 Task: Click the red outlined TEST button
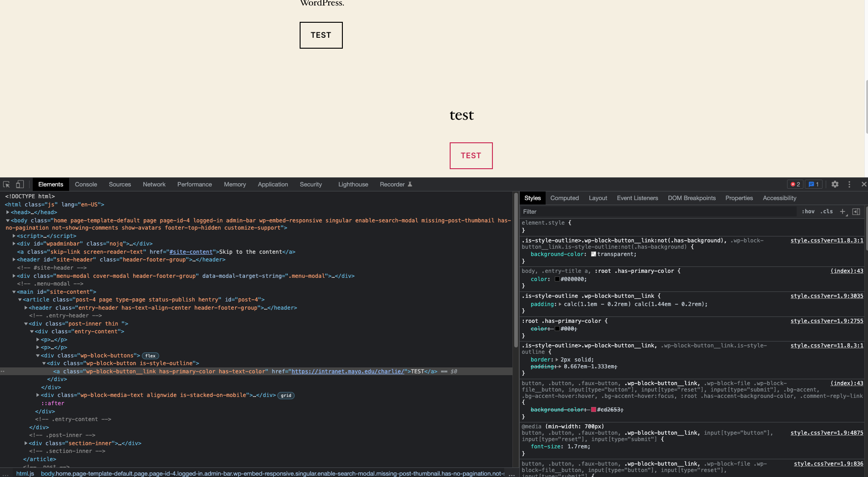(471, 156)
